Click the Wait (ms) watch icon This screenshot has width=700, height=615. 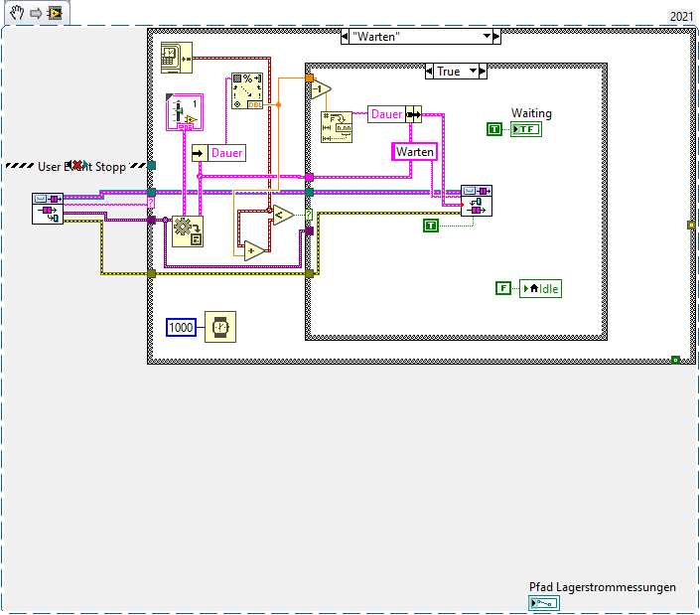(220, 327)
